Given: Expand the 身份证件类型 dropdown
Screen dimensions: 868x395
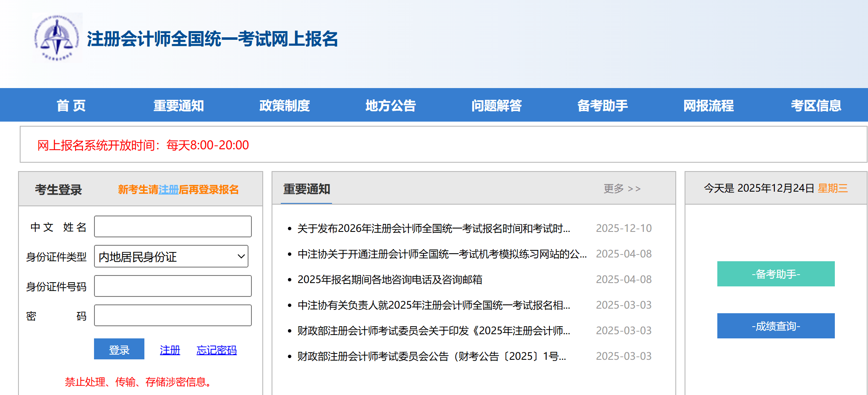Looking at the screenshot, I should 171,256.
